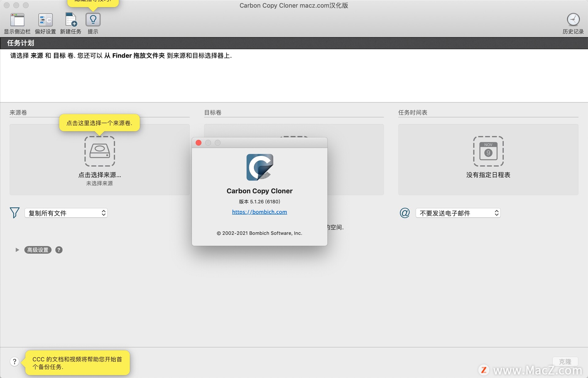Viewport: 588px width, 378px height.
Task: Open 历史记录 history clock icon
Action: (x=573, y=20)
